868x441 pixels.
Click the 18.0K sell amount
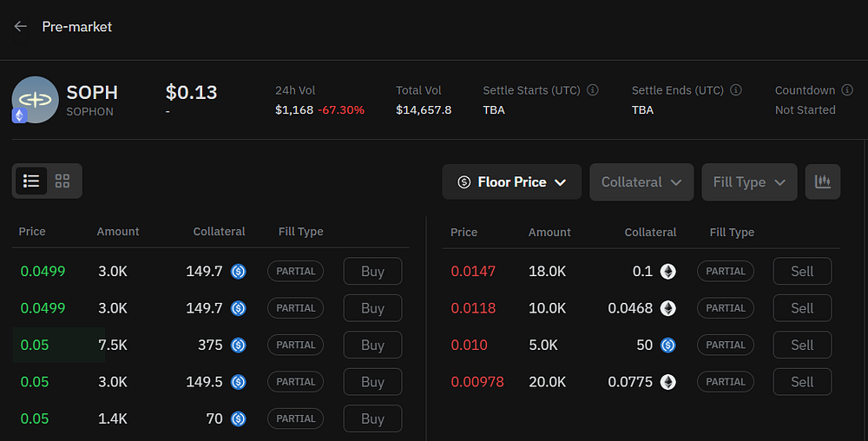click(548, 271)
